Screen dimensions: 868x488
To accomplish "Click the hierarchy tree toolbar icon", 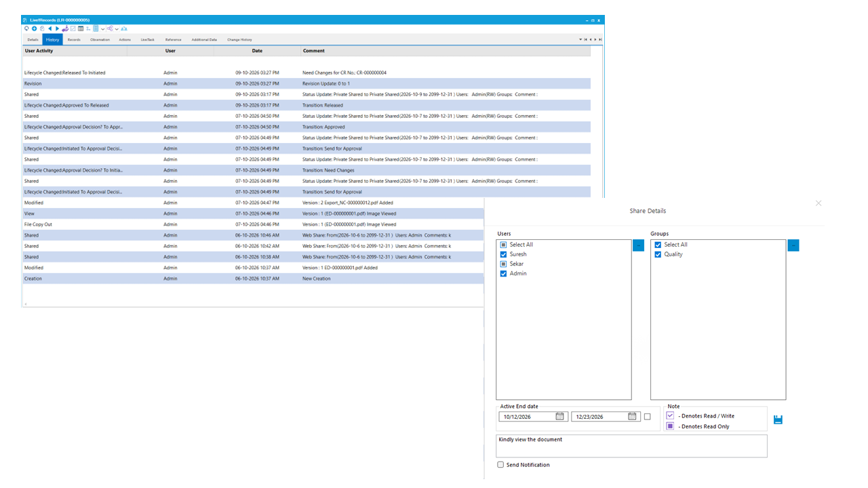I will coord(88,28).
